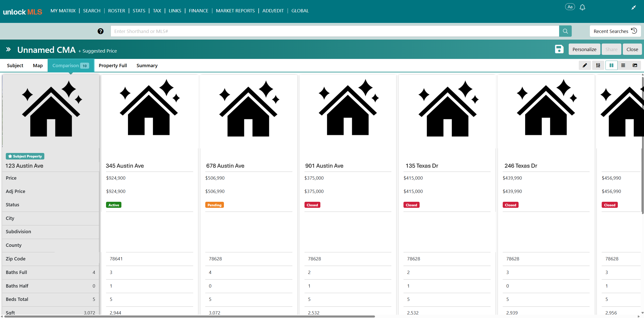The height and width of the screenshot is (318, 644).
Task: Click the Zip Code row label
Action: pyautogui.click(x=16, y=259)
